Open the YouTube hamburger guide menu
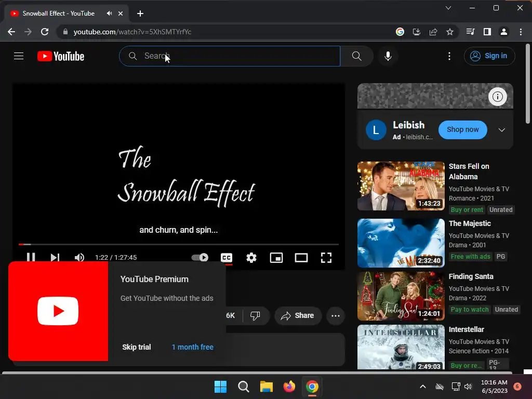532x399 pixels. point(19,56)
